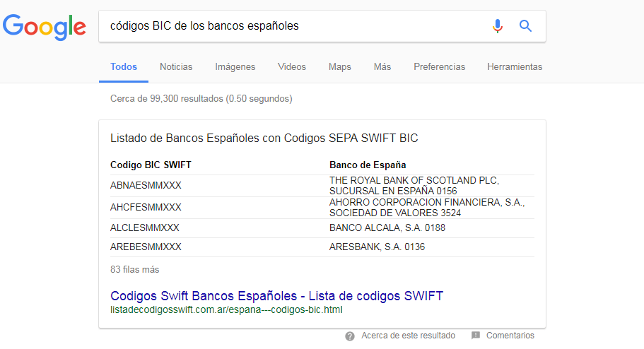Click the Google logo
This screenshot has height=349, width=644.
coord(45,27)
